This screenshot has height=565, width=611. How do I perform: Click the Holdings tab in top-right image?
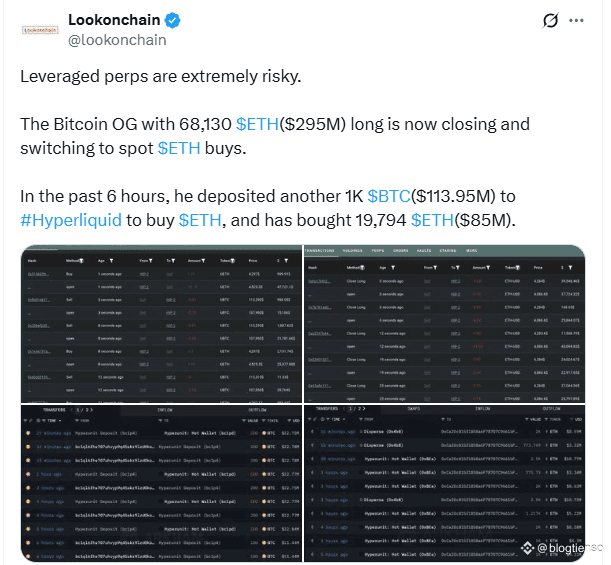click(x=352, y=251)
